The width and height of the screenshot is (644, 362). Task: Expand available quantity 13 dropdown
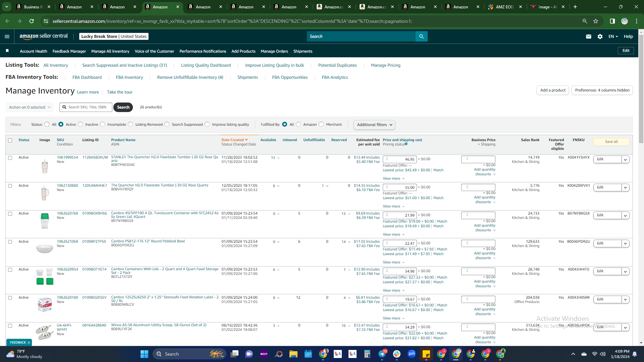pyautogui.click(x=275, y=158)
